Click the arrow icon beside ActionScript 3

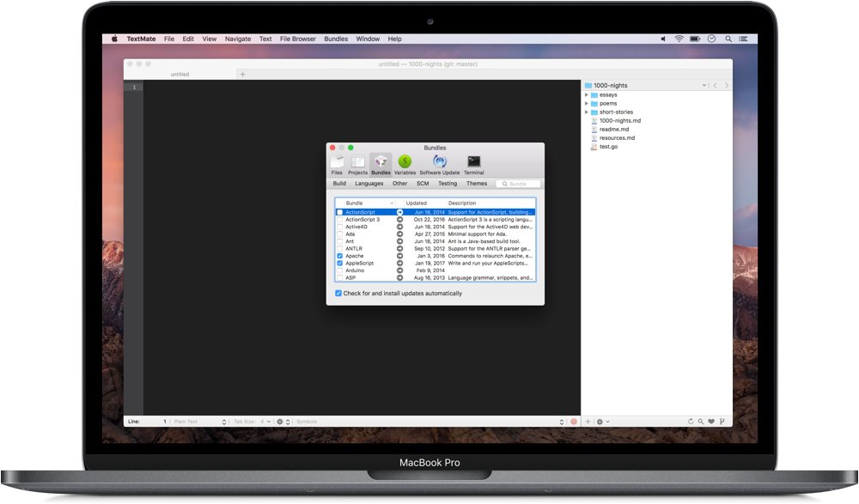pos(400,220)
